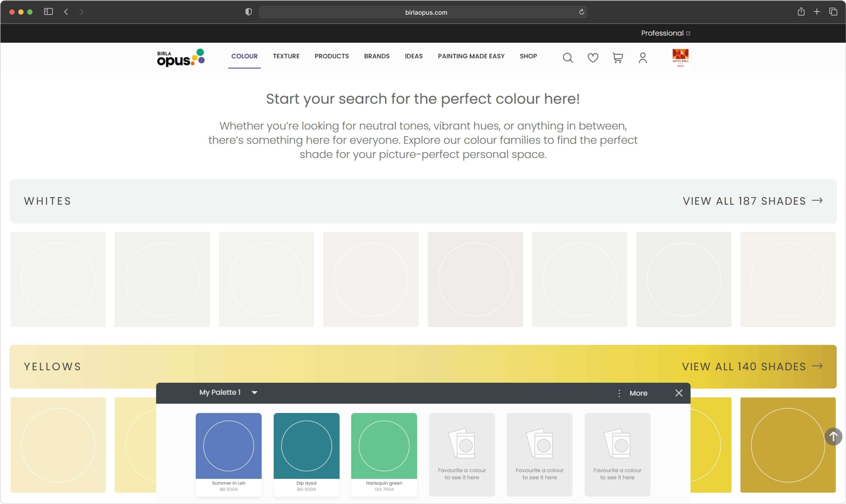Click the user account profile icon
Viewport: 846px width, 504px height.
point(642,58)
